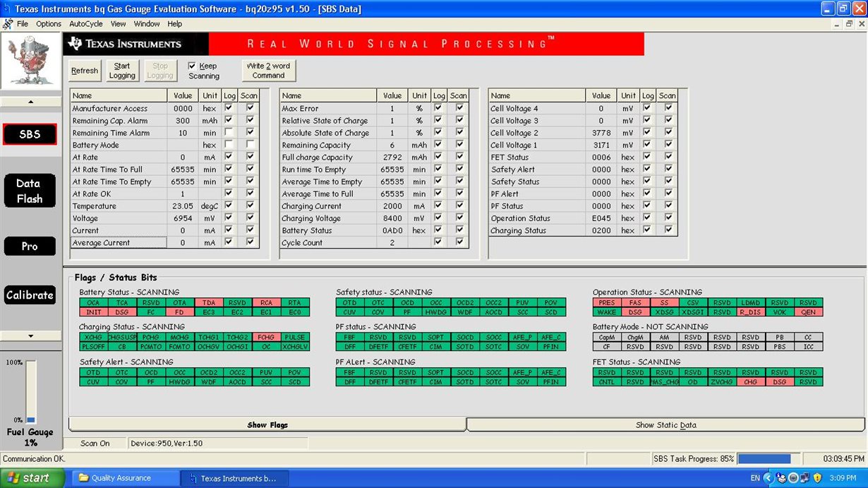This screenshot has height=488, width=868.
Task: Click the SOPT flag in PF status
Action: [436, 337]
